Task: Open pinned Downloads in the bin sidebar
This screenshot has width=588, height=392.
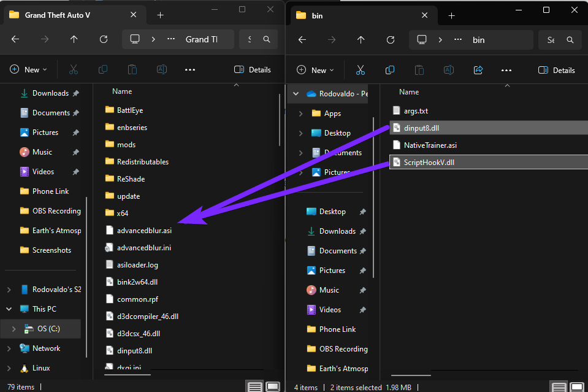Action: click(336, 231)
